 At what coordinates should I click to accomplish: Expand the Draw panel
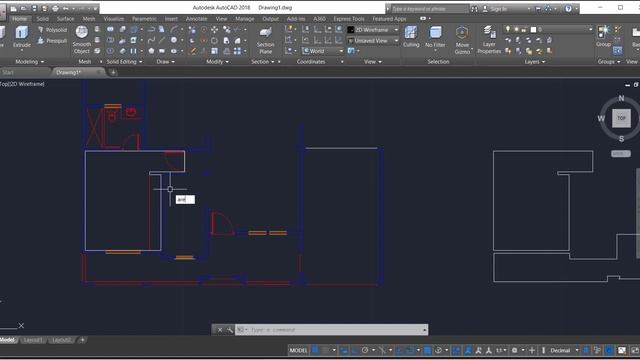[x=166, y=62]
